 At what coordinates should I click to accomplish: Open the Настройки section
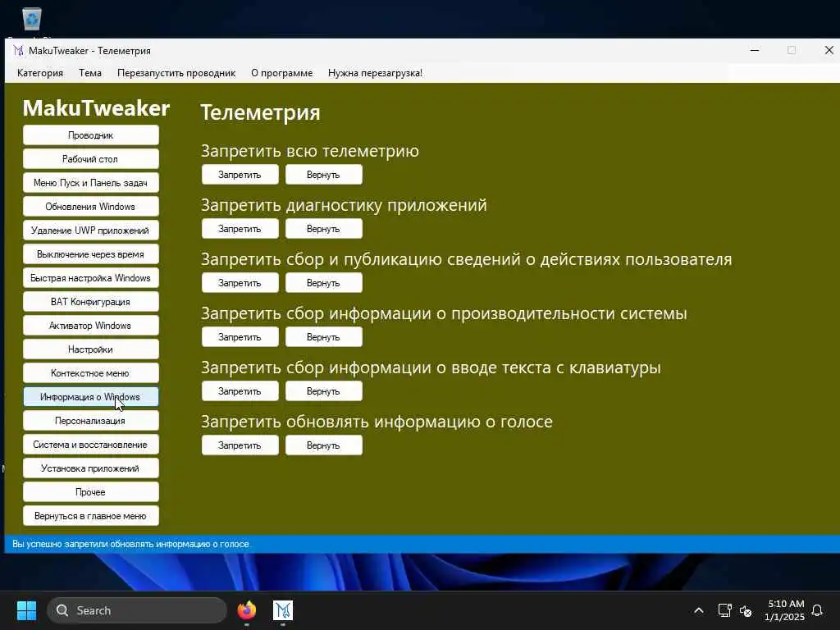pos(90,349)
